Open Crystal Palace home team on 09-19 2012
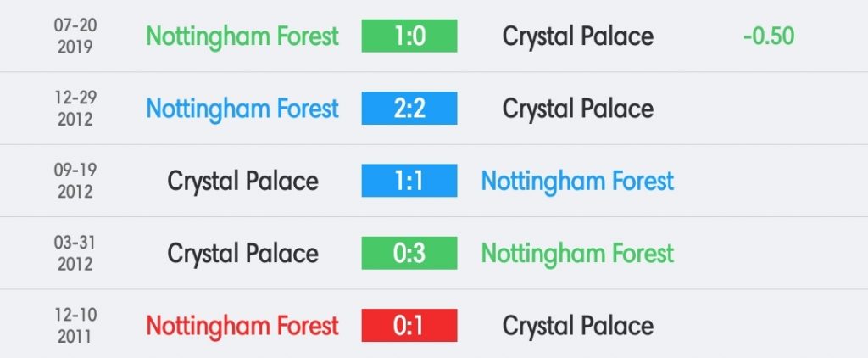868x358 pixels. (x=243, y=182)
